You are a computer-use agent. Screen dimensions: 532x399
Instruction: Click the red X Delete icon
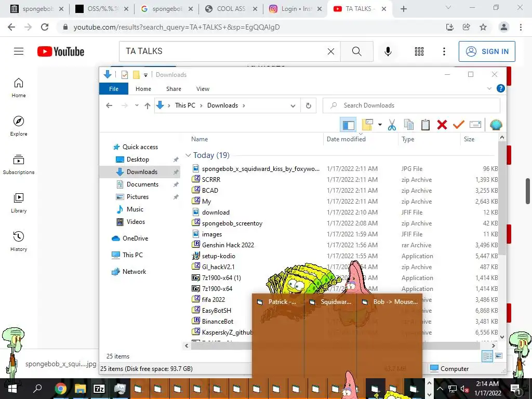pos(442,125)
